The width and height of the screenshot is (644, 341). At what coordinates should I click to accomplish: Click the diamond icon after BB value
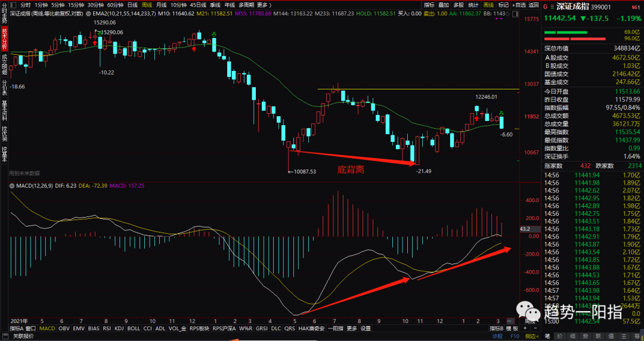pyautogui.click(x=507, y=14)
